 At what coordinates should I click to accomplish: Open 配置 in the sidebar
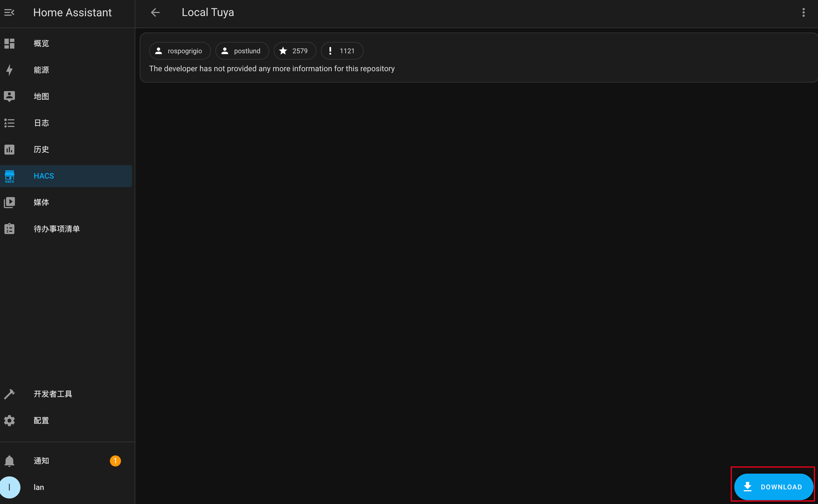(x=66, y=421)
